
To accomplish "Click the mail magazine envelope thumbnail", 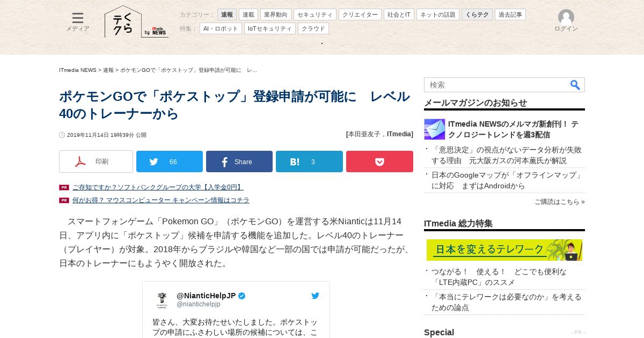I will pos(435,129).
